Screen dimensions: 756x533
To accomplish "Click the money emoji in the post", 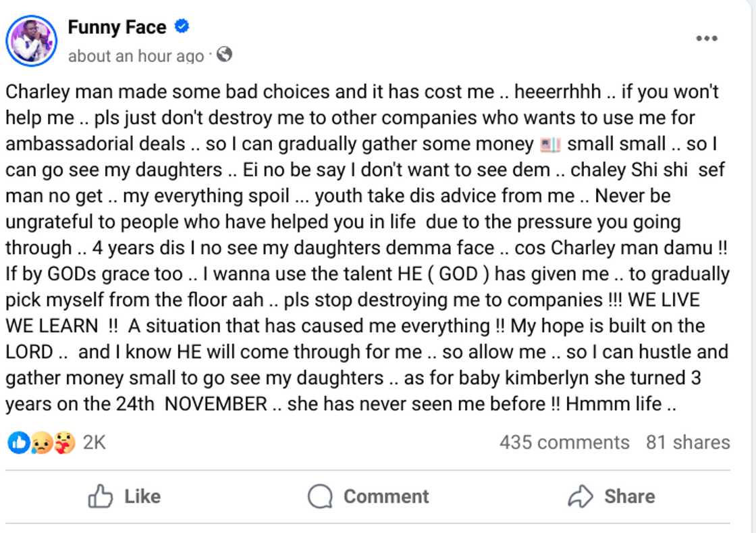I will tap(551, 144).
